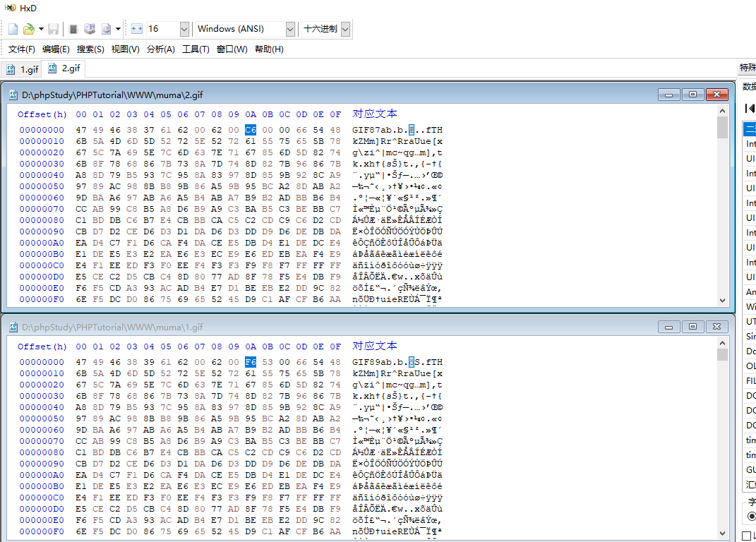Image resolution: width=756 pixels, height=542 pixels.
Task: Click decoded text GIF89ab.b in the 1.gif window
Action: pyautogui.click(x=378, y=362)
